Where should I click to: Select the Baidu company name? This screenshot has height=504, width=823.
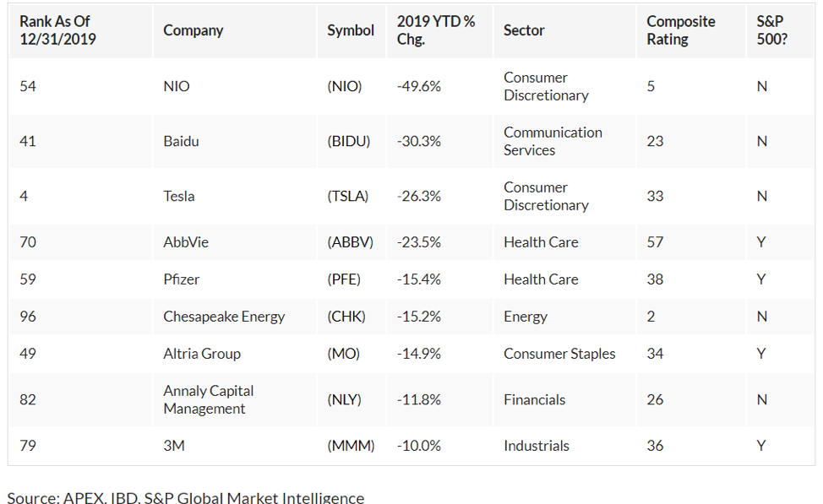tap(182, 141)
